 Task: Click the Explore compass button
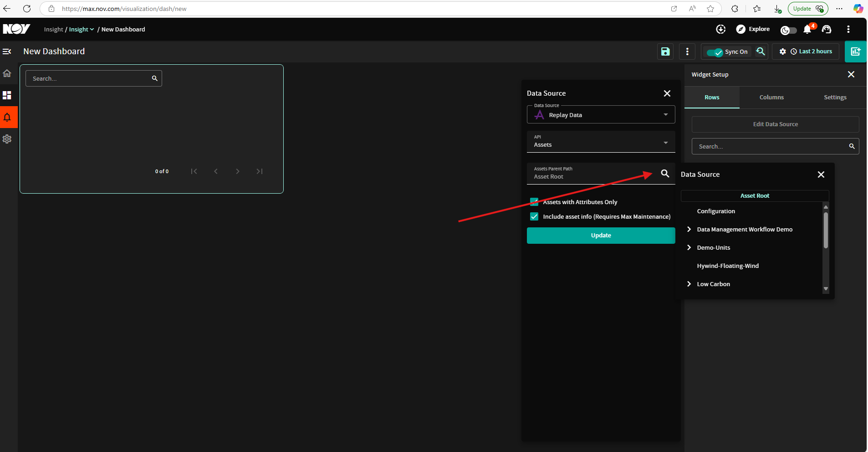tap(753, 29)
